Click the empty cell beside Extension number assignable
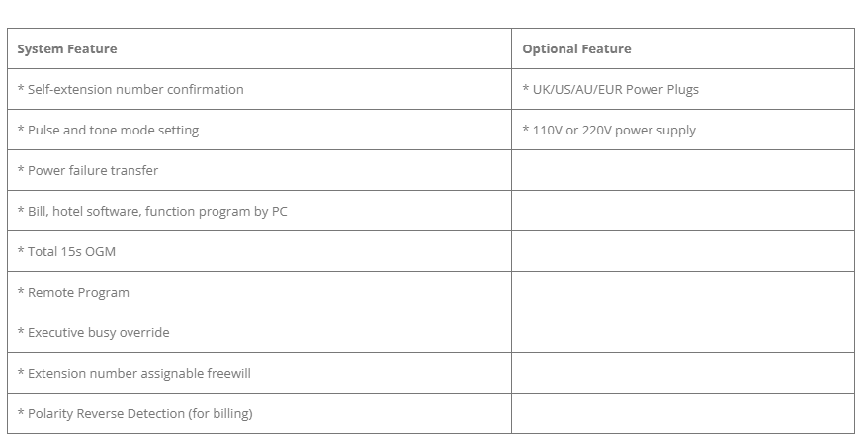This screenshot has height=446, width=868. point(682,374)
